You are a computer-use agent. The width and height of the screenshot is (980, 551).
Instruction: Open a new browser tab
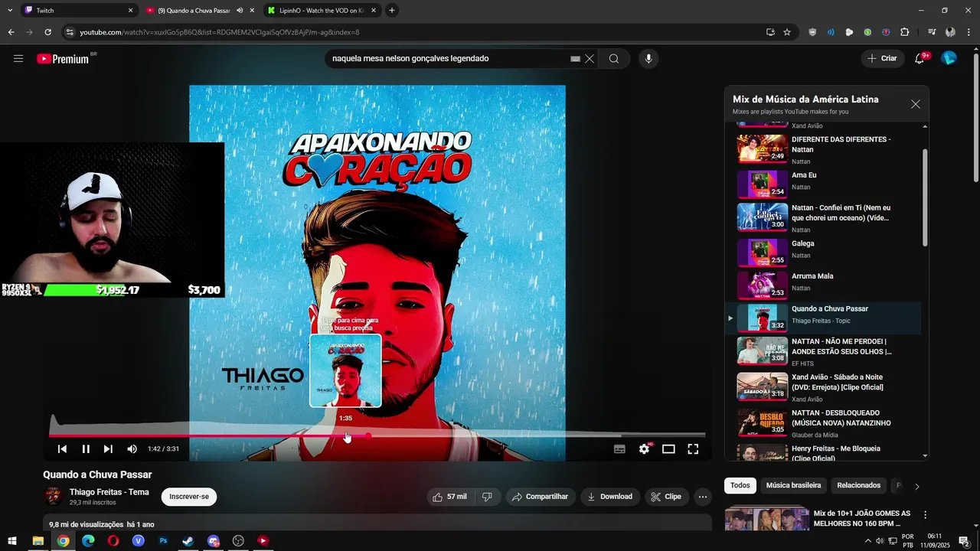[392, 11]
